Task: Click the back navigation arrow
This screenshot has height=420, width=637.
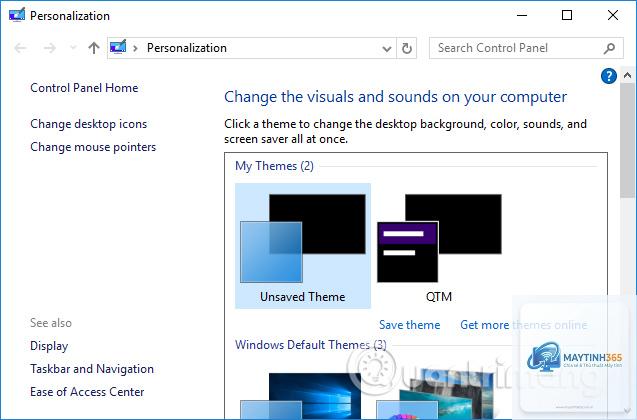Action: (20, 48)
